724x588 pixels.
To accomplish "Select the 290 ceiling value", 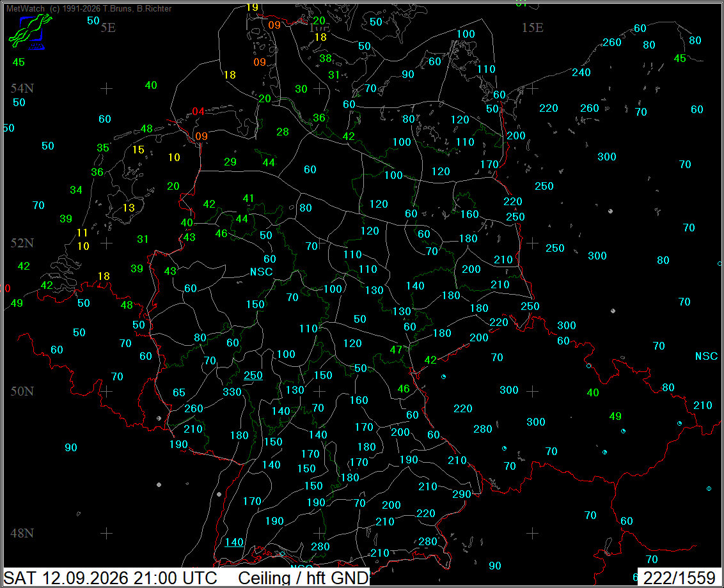I will (x=461, y=494).
